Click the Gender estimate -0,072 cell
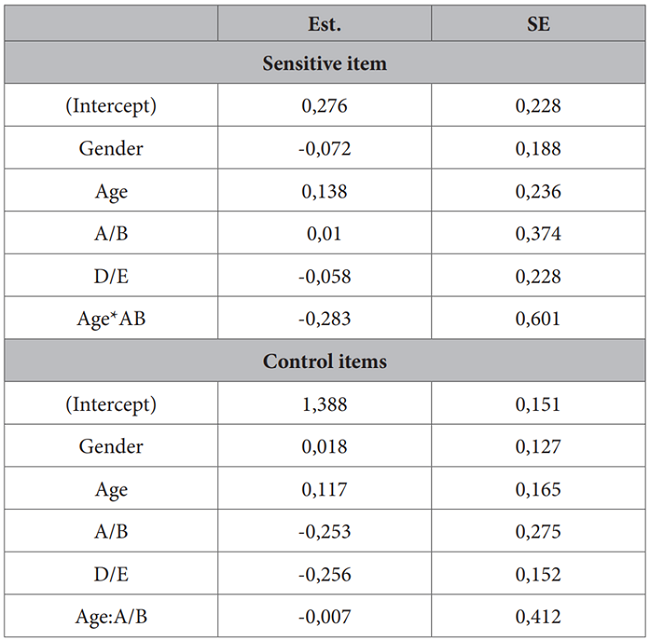The image size is (650, 641). [324, 149]
